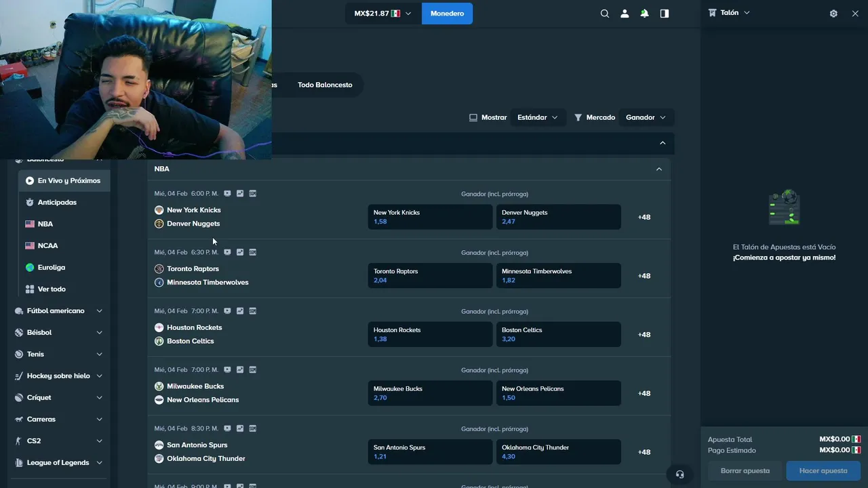
Task: Open NCAA in the sidebar
Action: click(64, 246)
